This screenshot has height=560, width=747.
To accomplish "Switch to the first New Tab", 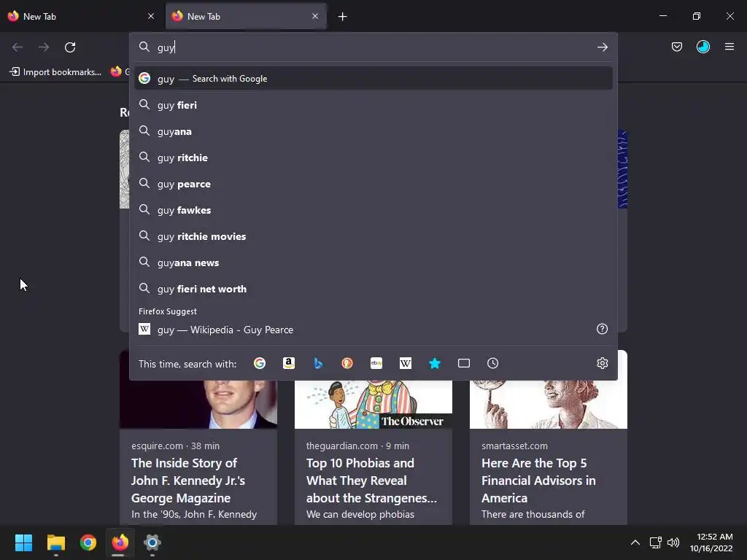I will (x=81, y=16).
